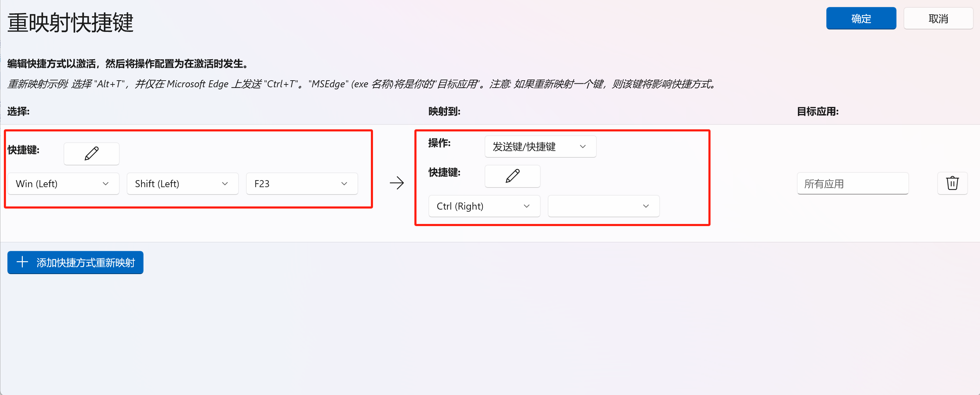This screenshot has height=395, width=980.
Task: Click the 重映射快捷键 title
Action: coord(71,22)
